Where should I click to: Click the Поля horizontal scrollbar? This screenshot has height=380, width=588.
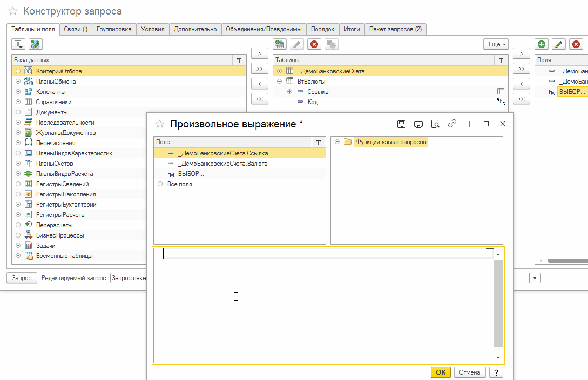[x=567, y=261]
